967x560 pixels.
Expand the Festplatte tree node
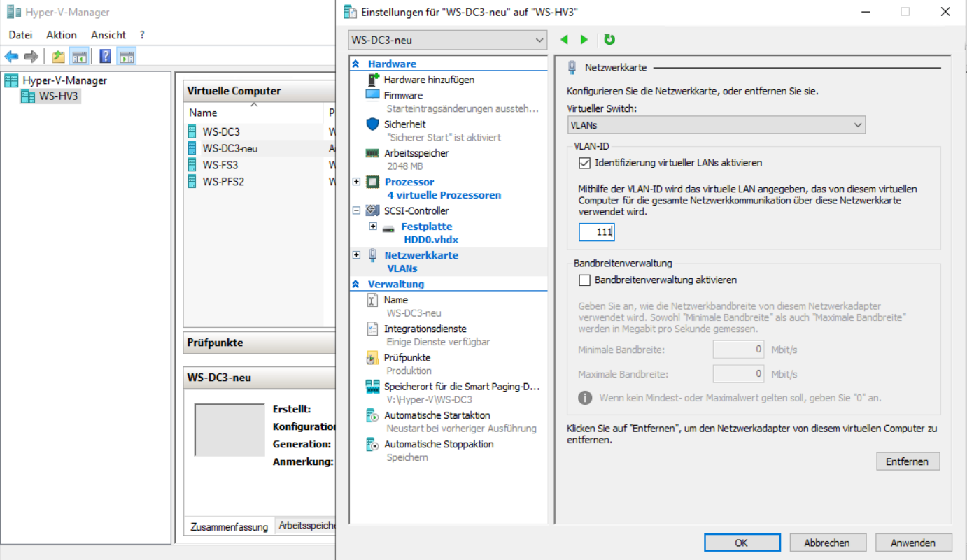point(373,227)
